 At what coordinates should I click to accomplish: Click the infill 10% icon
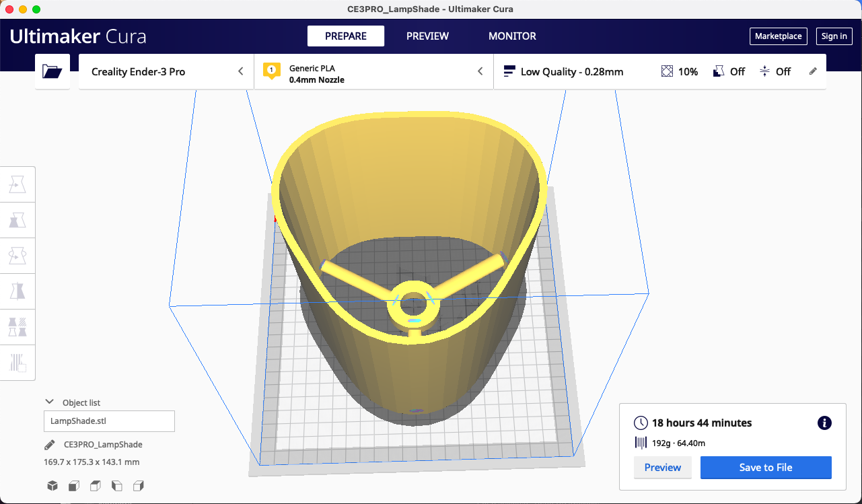tap(668, 71)
